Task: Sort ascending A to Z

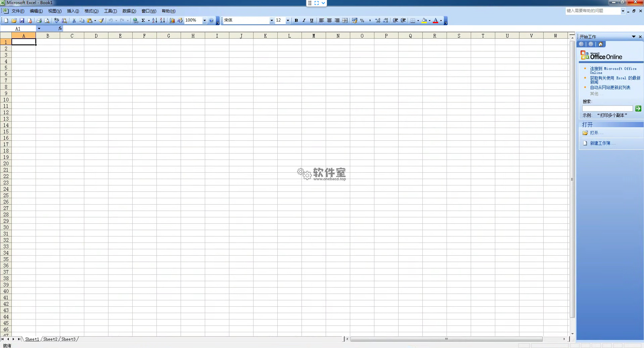Action: click(x=154, y=20)
